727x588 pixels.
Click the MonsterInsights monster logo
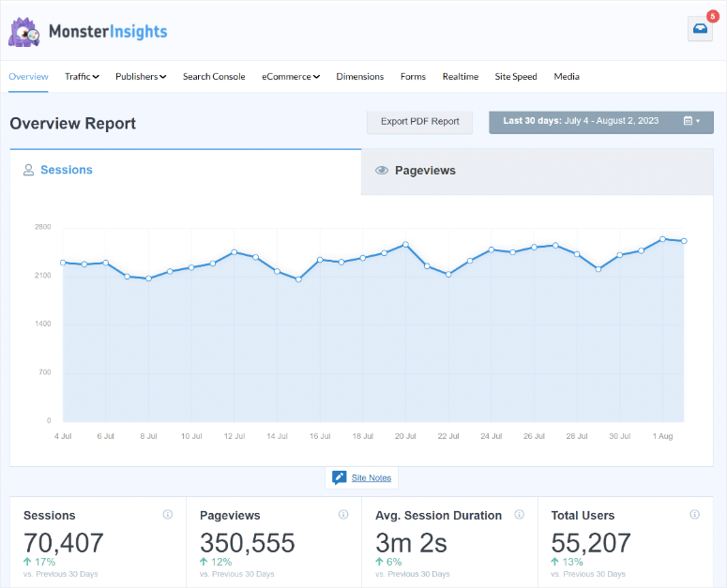(x=24, y=32)
